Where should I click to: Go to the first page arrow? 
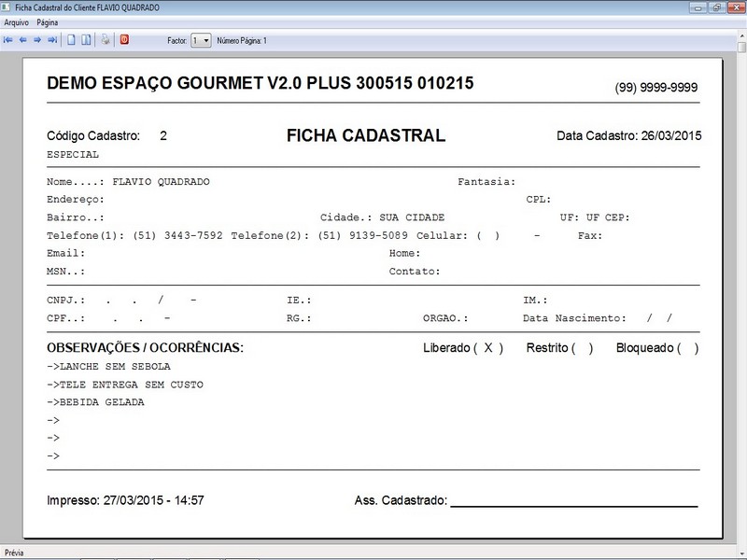[x=8, y=40]
